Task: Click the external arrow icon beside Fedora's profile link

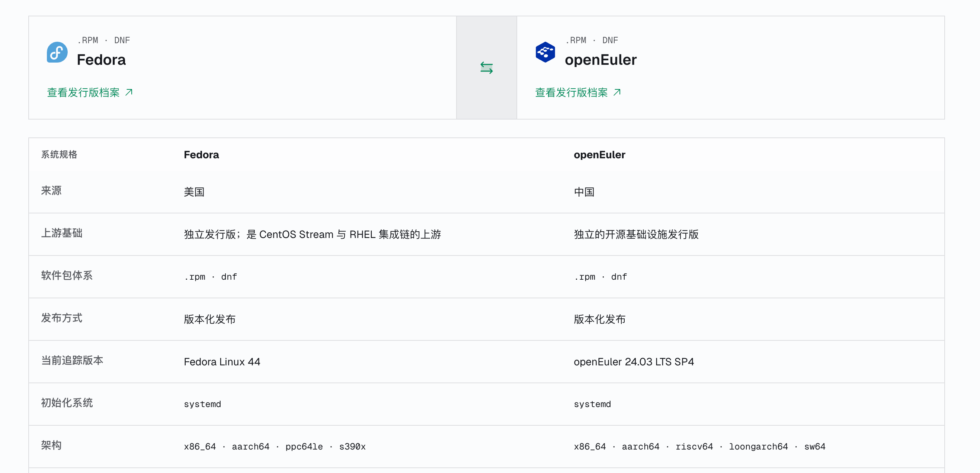Action: [x=129, y=92]
